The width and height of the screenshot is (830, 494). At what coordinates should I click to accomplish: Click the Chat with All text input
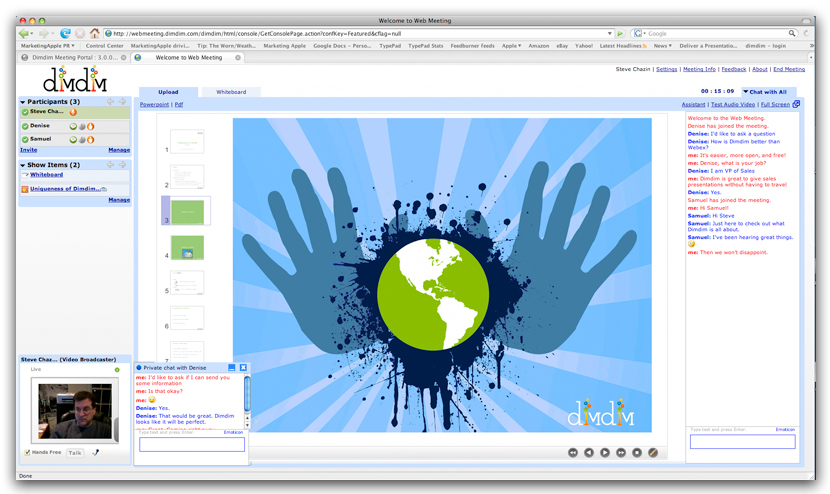click(743, 442)
